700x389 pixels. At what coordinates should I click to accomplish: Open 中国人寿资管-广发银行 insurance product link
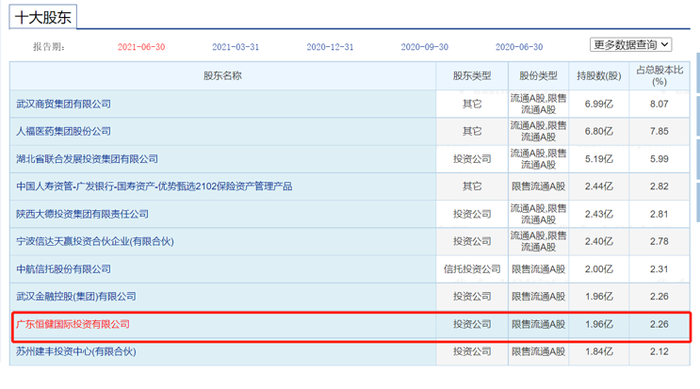[x=154, y=186]
